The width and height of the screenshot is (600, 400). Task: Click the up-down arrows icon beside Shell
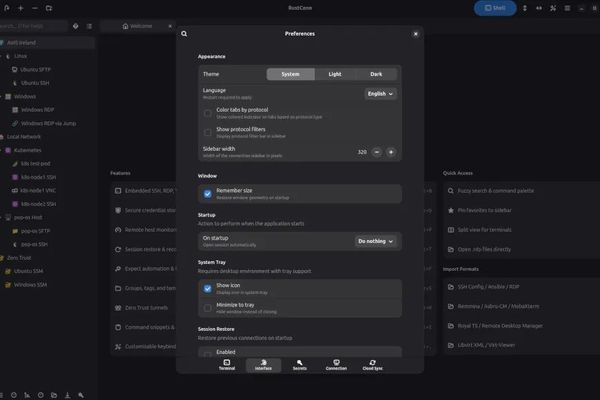coord(525,8)
